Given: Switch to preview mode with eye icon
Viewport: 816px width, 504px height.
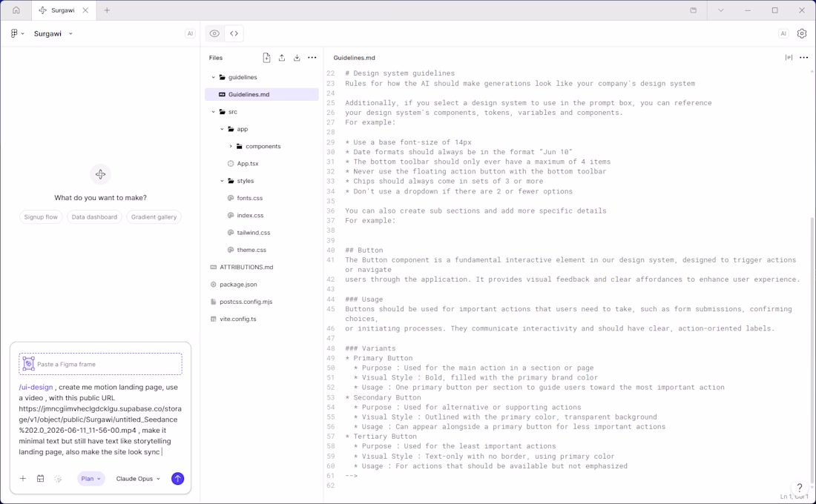Looking at the screenshot, I should pos(214,33).
